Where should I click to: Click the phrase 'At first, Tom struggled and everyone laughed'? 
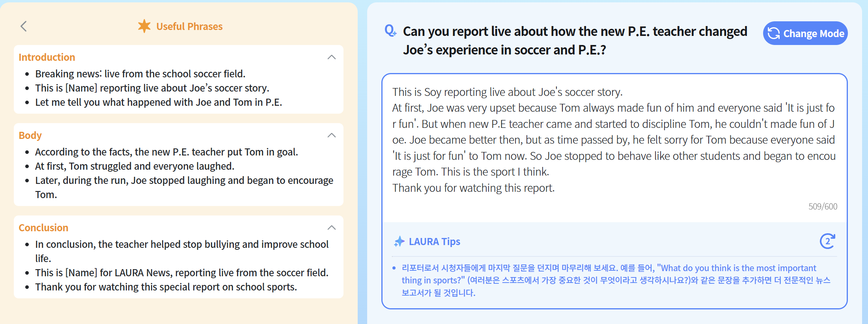pos(134,166)
